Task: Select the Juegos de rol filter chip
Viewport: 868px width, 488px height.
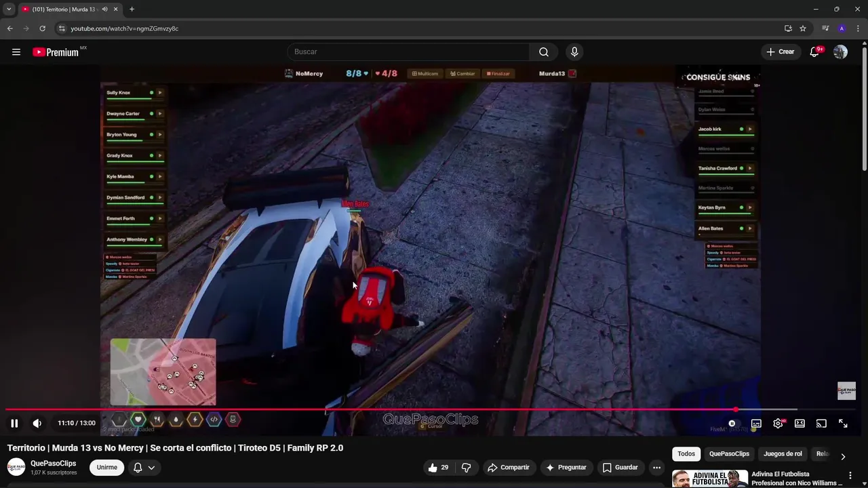Action: point(783,453)
